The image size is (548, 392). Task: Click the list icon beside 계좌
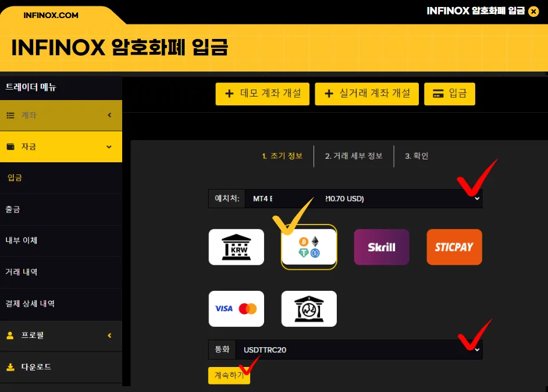[x=10, y=115]
